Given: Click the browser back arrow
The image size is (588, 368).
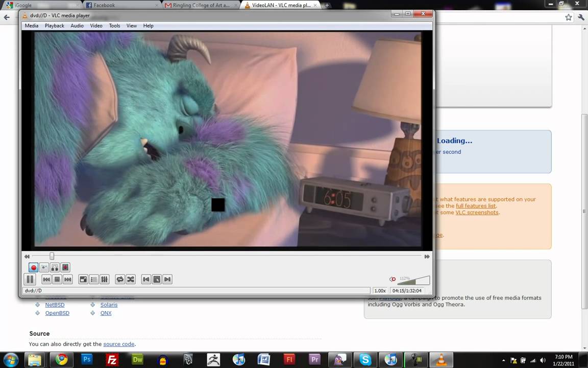Looking at the screenshot, I should [x=7, y=17].
